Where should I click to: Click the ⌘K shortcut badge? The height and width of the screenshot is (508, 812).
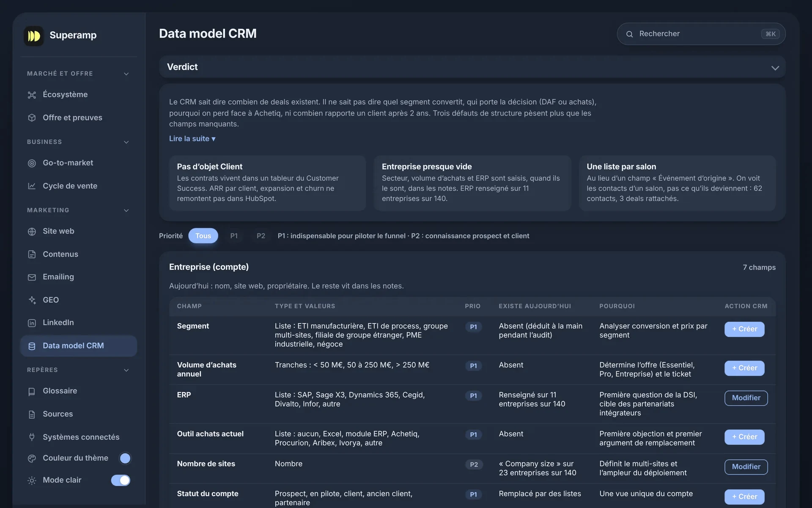point(770,34)
